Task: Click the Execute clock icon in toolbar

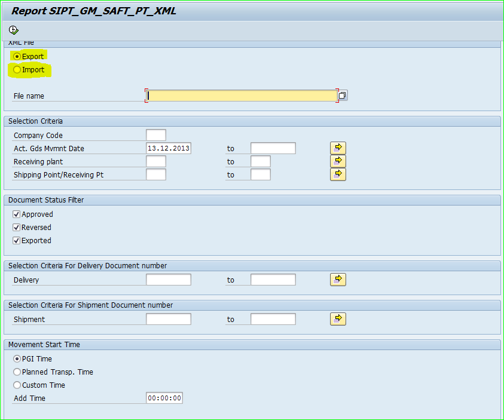Action: tap(13, 30)
